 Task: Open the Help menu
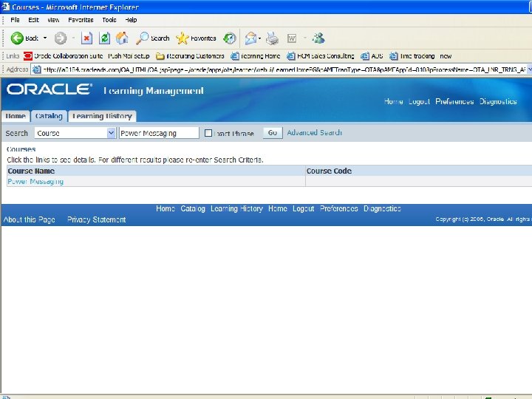pyautogui.click(x=131, y=20)
